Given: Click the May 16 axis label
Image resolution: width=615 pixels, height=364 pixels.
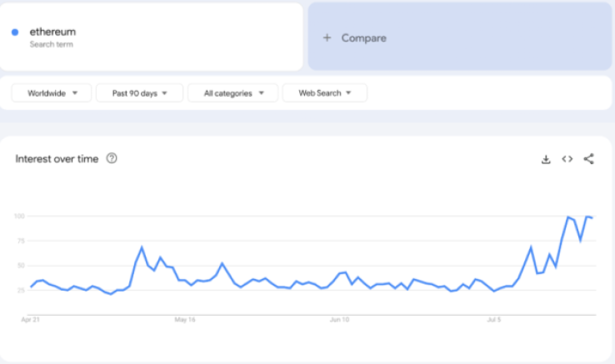Looking at the screenshot, I should 184,319.
